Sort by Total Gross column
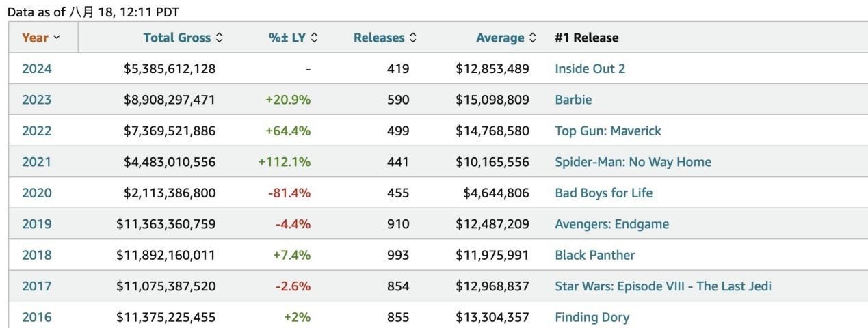The height and width of the screenshot is (328, 868). click(183, 38)
